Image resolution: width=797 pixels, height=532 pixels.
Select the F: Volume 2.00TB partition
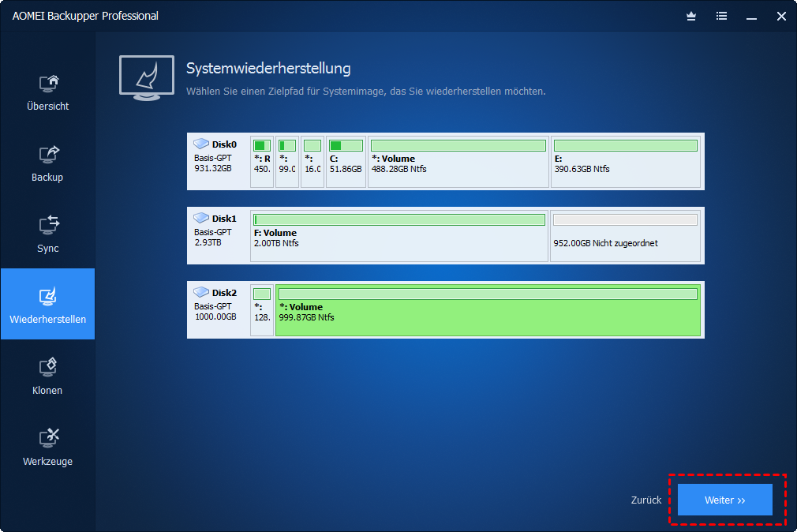(399, 236)
